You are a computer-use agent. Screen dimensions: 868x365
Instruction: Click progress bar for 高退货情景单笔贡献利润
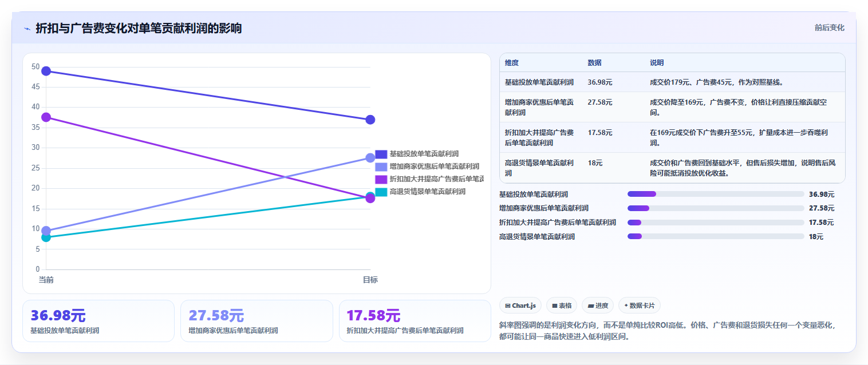click(x=716, y=236)
